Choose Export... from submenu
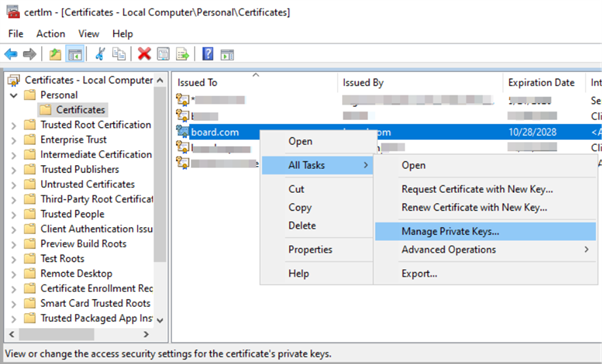This screenshot has width=602, height=364. point(485,273)
